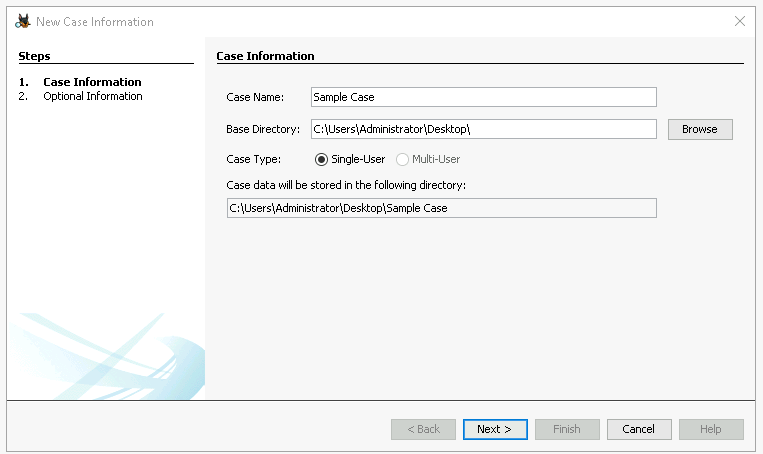Viewport: 763px width, 454px height.
Task: Click the "Case Type:" label
Action: (x=253, y=159)
